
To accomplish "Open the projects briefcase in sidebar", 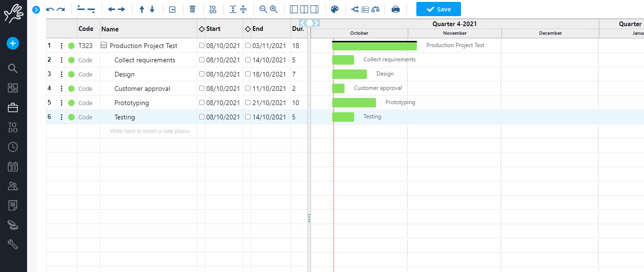I will click(13, 108).
